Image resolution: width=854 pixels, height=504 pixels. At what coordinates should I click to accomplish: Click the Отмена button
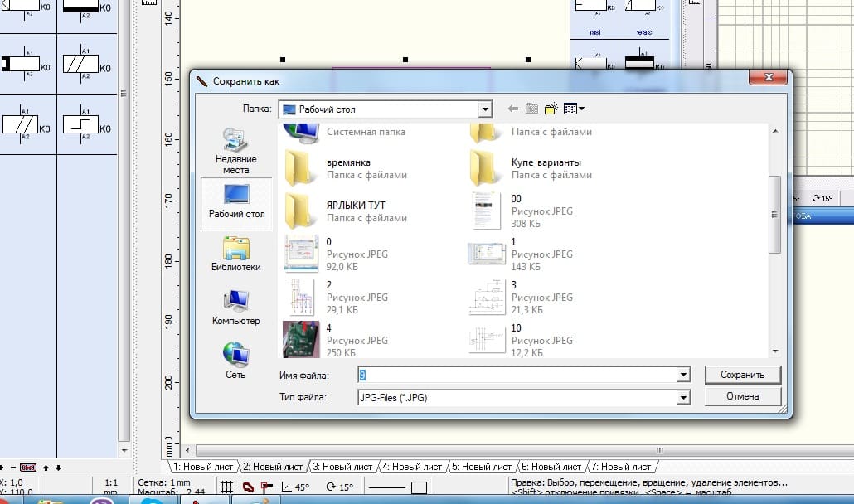742,396
